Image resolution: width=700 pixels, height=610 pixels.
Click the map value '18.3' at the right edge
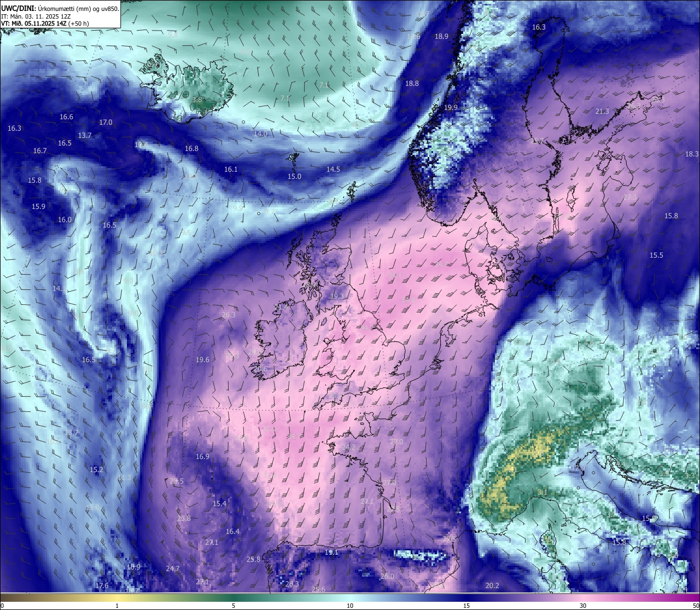[x=692, y=154]
